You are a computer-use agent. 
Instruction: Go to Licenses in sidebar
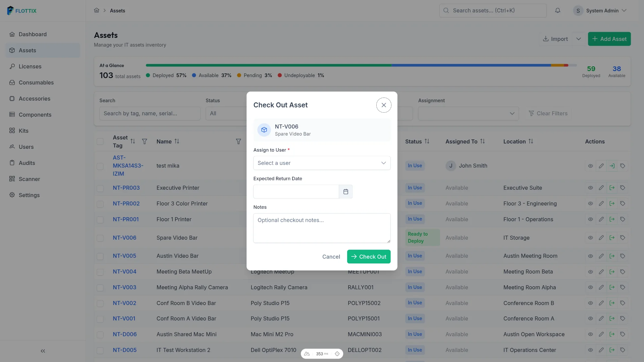pyautogui.click(x=30, y=66)
